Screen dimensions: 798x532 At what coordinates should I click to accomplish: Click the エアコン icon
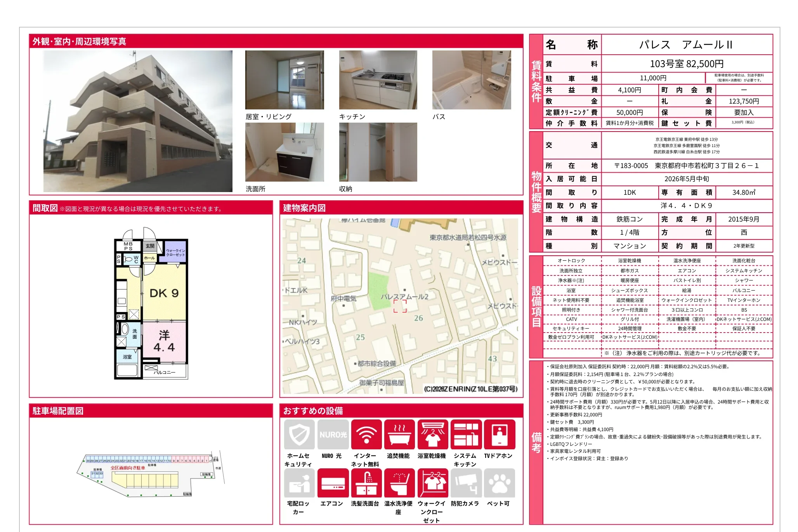click(333, 483)
